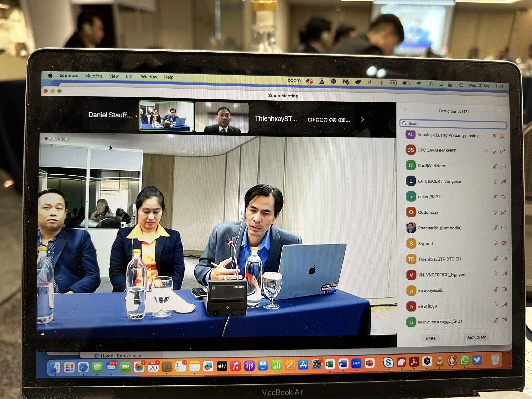Toggle microphone for Duc@VietNam
532x399 pixels.
(494, 166)
